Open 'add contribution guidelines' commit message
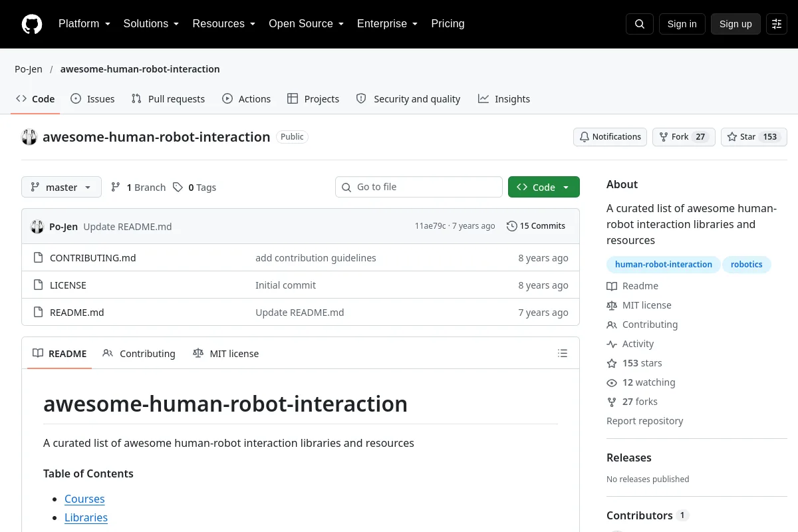798x532 pixels. click(316, 257)
